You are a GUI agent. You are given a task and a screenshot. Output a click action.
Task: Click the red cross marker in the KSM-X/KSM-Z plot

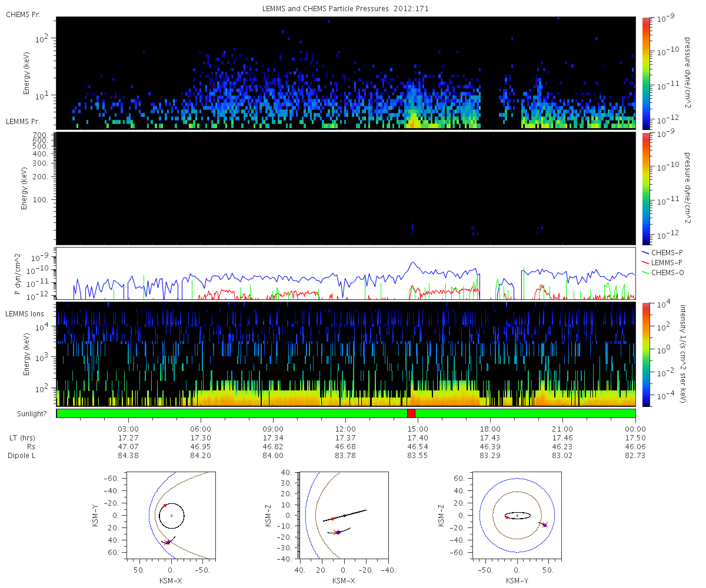(x=337, y=533)
